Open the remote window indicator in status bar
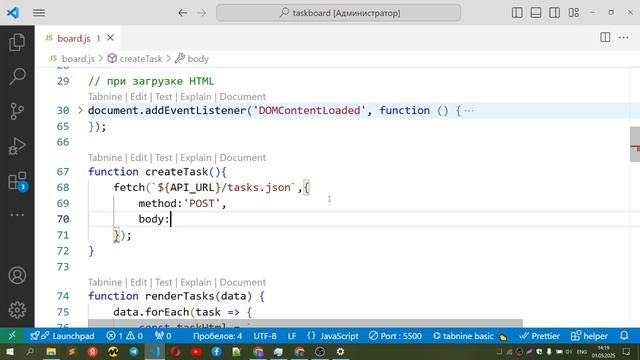640x360 pixels. (x=12, y=336)
